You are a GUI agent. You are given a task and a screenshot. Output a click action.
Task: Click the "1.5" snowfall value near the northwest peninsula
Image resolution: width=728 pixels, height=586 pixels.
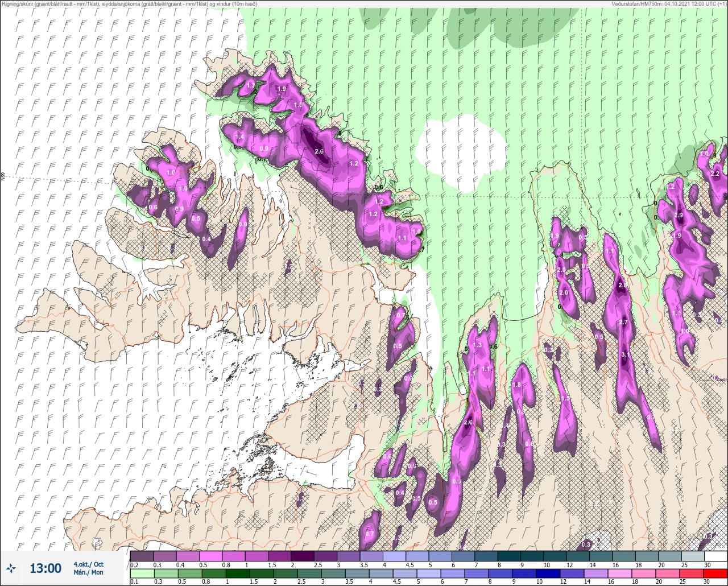pos(298,105)
